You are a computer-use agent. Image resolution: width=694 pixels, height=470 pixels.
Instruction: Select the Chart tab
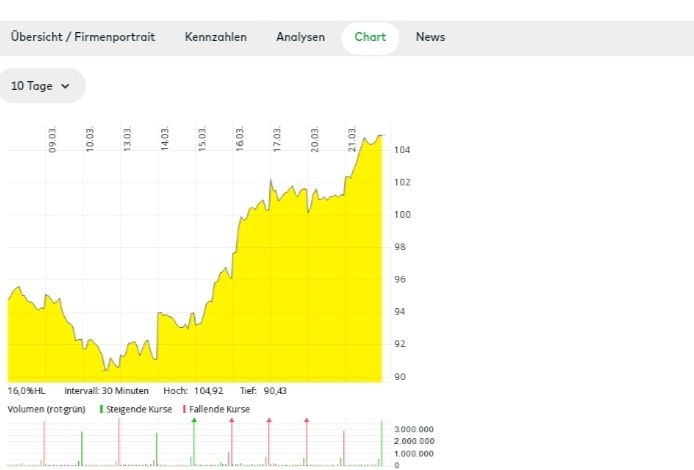click(370, 37)
